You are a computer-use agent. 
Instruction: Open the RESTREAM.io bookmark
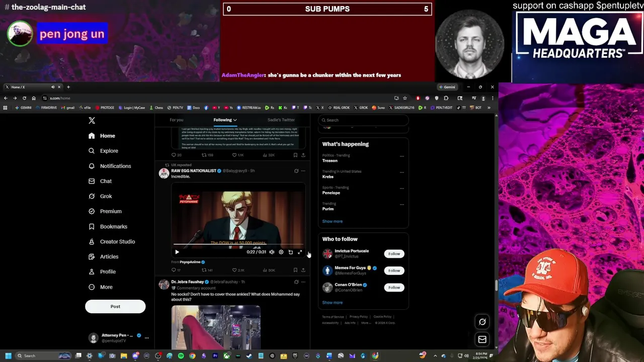249,108
